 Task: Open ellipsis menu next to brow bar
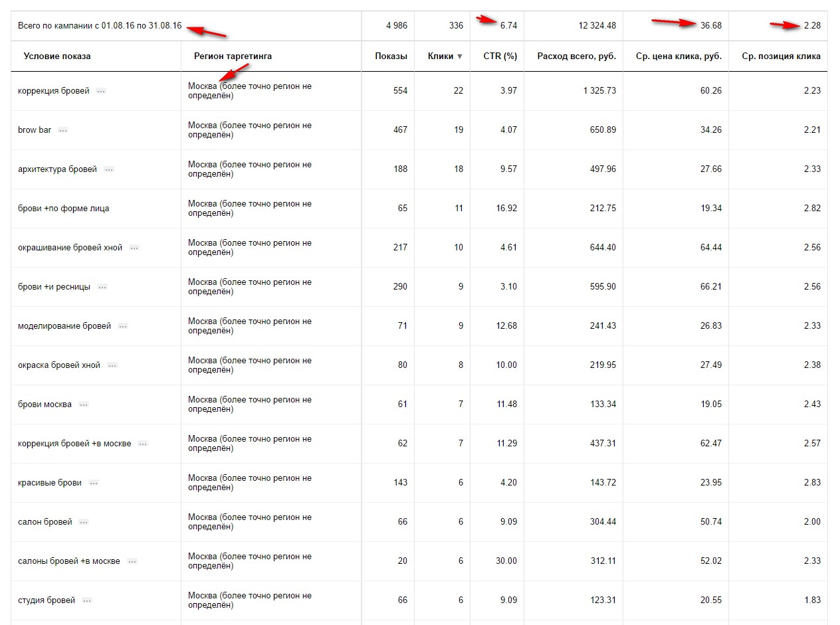(63, 130)
